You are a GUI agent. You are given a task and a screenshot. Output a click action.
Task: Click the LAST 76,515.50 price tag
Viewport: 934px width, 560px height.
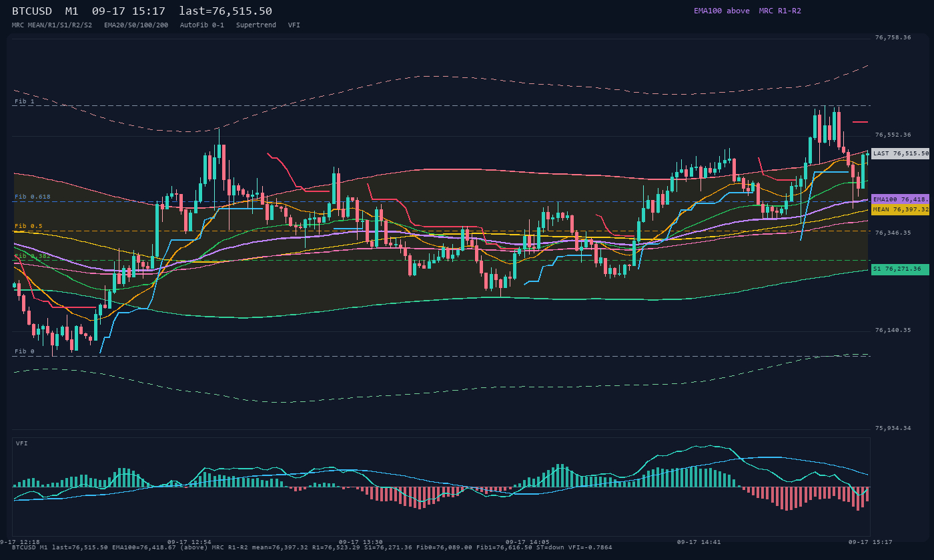coord(900,153)
